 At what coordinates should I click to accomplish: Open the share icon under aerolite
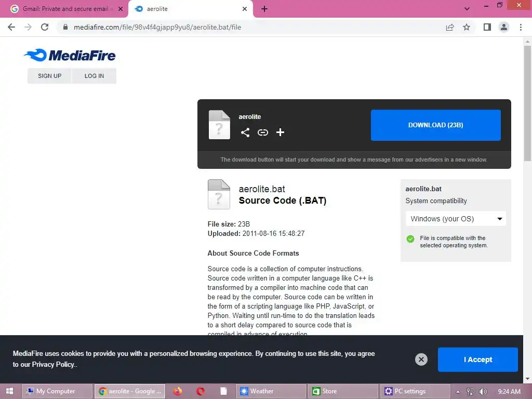[x=245, y=132]
